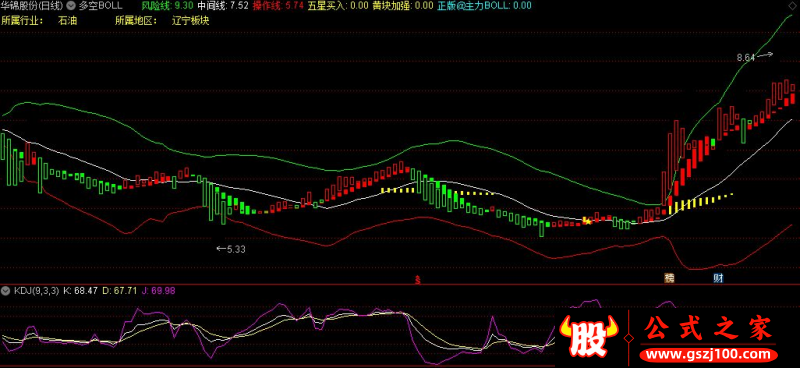Click the 正版@主力BOLL: 0.00 label
The width and height of the screenshot is (800, 368).
tap(484, 6)
